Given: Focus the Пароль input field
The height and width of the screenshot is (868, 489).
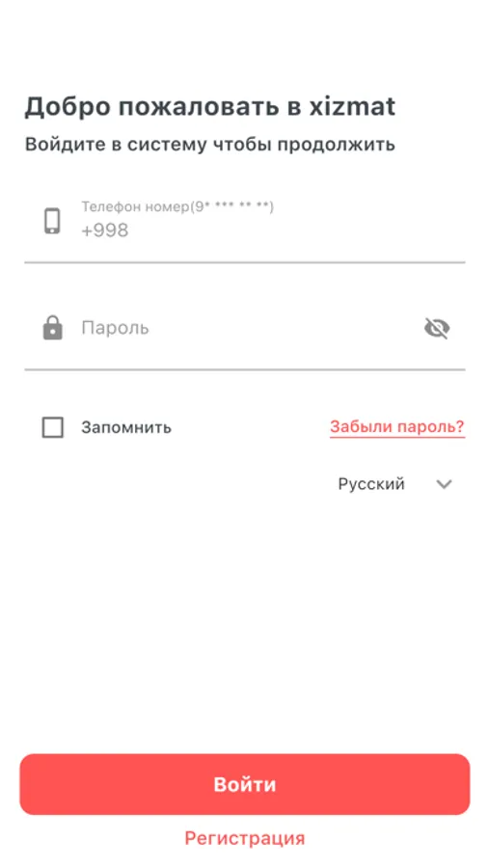Looking at the screenshot, I should tap(245, 328).
